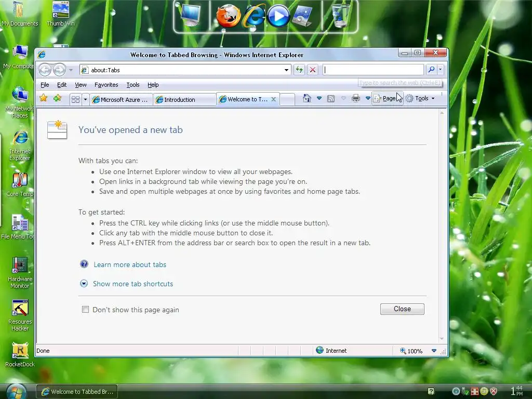Click the My Computer dock icon
This screenshot has height=399, width=532.
coord(191,16)
